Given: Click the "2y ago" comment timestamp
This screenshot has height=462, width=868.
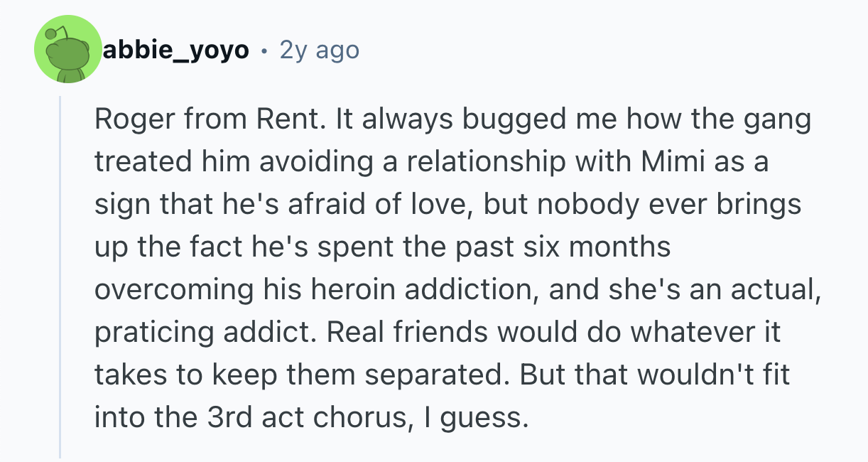Looking at the screenshot, I should (x=320, y=50).
